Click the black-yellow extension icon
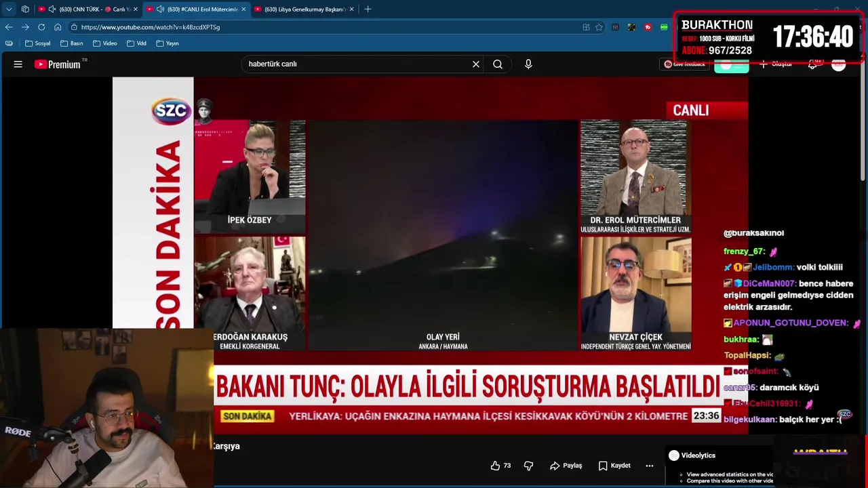The image size is (868, 488). (x=631, y=27)
